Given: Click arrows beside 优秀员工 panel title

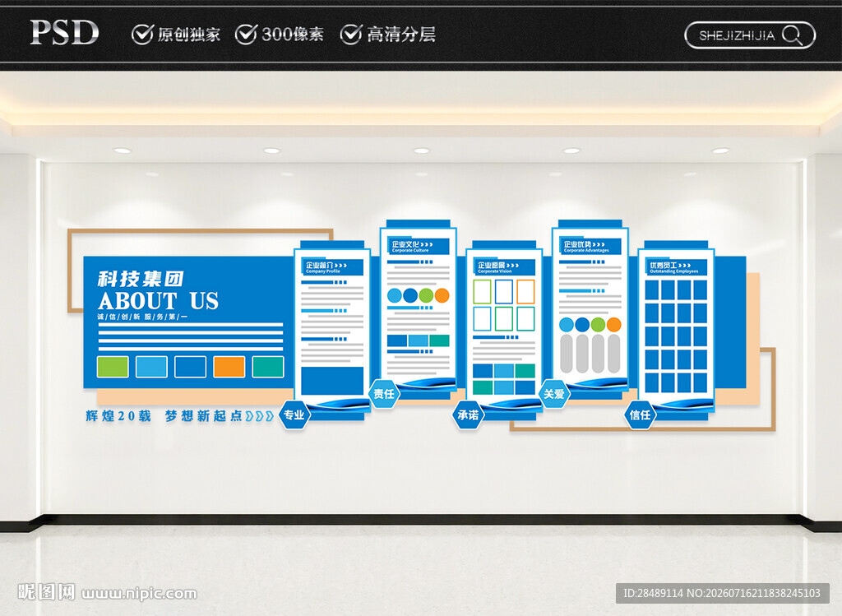Looking at the screenshot, I should click(685, 266).
